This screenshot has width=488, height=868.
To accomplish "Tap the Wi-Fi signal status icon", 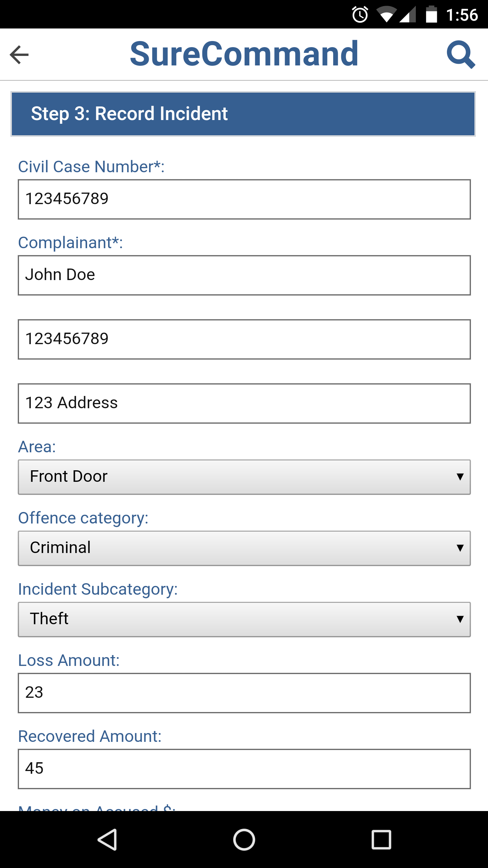I will pos(387,15).
